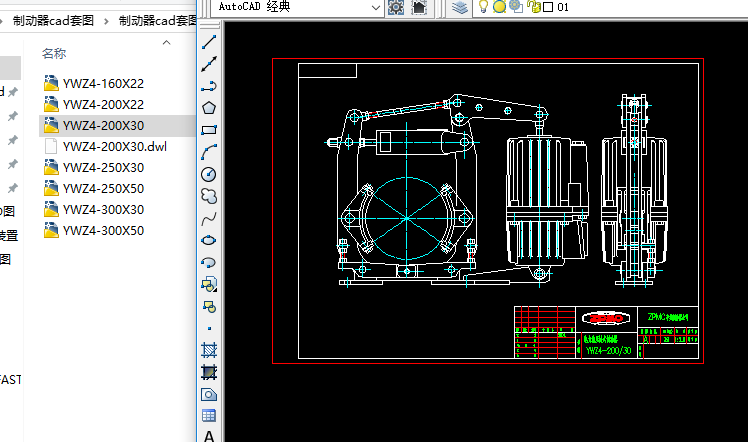Open the Layer Properties Manager
This screenshot has width=748, height=442.
click(x=459, y=7)
